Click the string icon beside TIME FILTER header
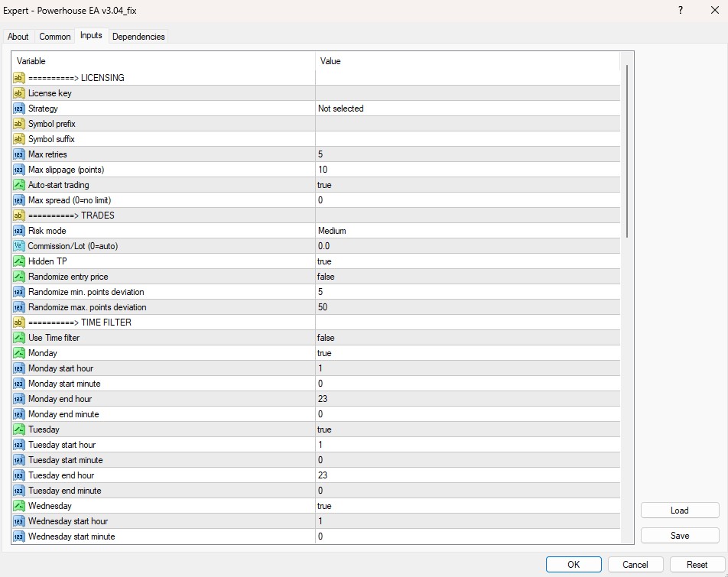Image resolution: width=728 pixels, height=577 pixels. (x=18, y=323)
